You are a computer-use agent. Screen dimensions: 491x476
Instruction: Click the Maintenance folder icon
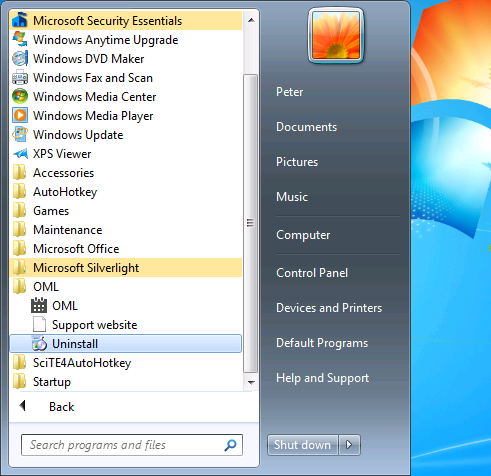tap(20, 230)
